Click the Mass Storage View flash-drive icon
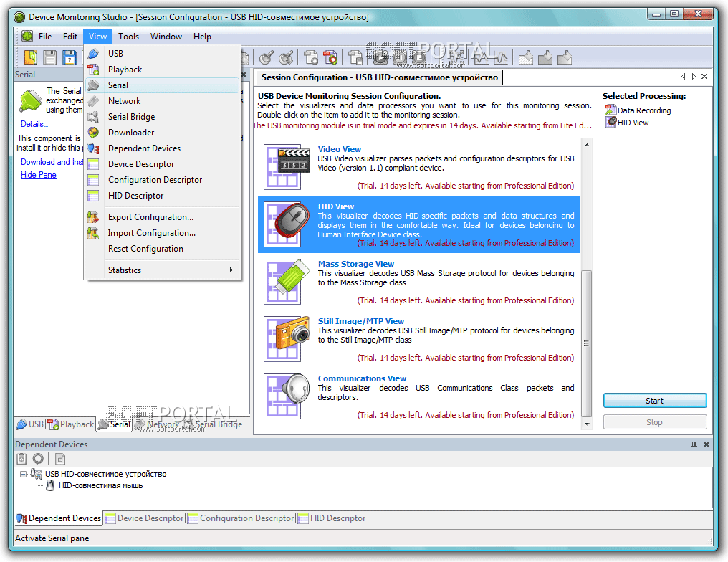This screenshot has width=728, height=562. (287, 282)
